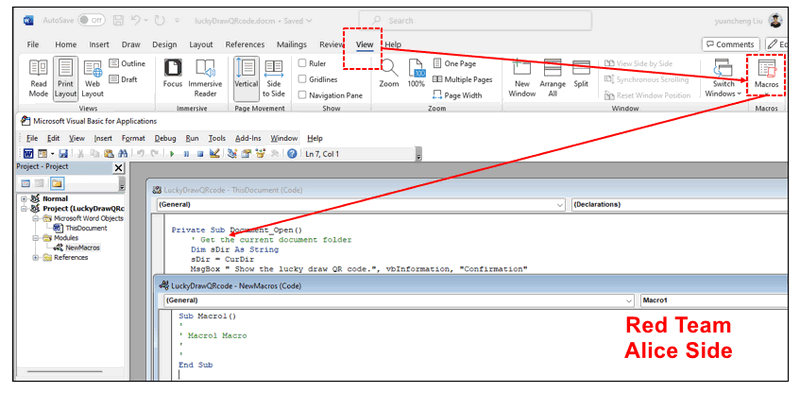Open Word's Mailings ribbon tab
This screenshot has width=800, height=393.
[292, 44]
